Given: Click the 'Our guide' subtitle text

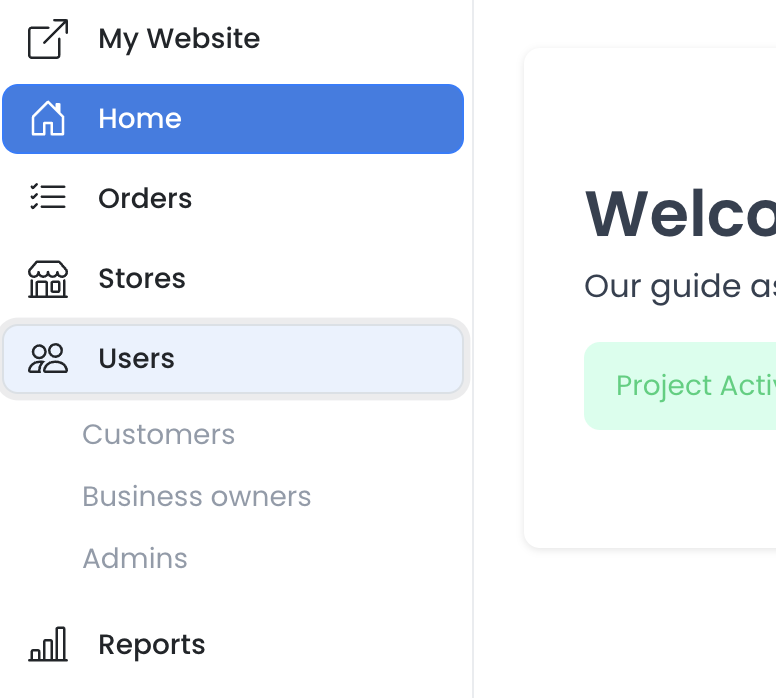Looking at the screenshot, I should coord(680,287).
